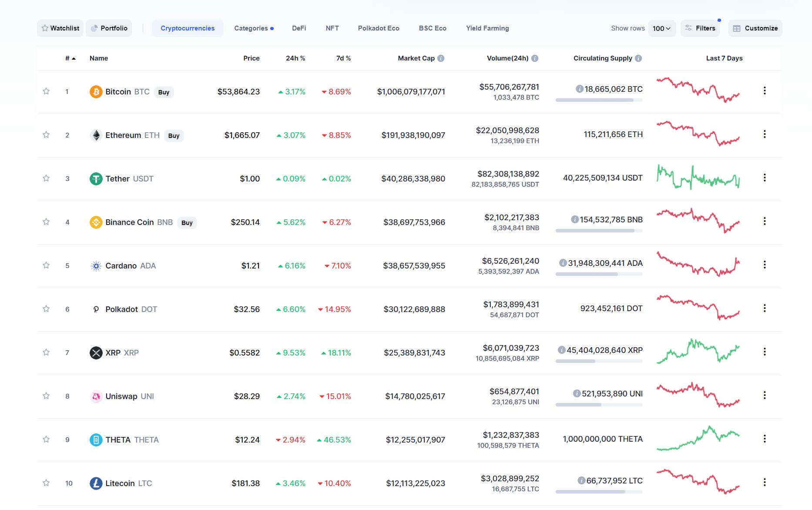Star Ethereum to add to watchlist
This screenshot has width=812, height=510.
(46, 134)
